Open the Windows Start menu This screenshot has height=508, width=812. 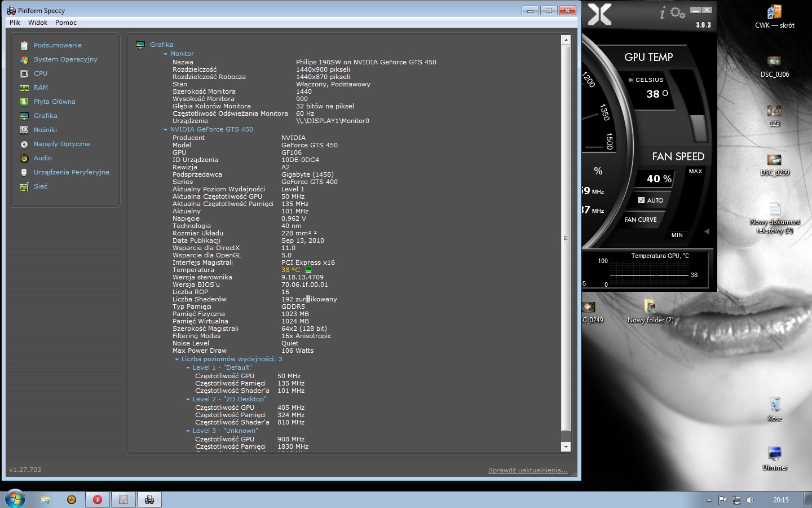(x=15, y=499)
